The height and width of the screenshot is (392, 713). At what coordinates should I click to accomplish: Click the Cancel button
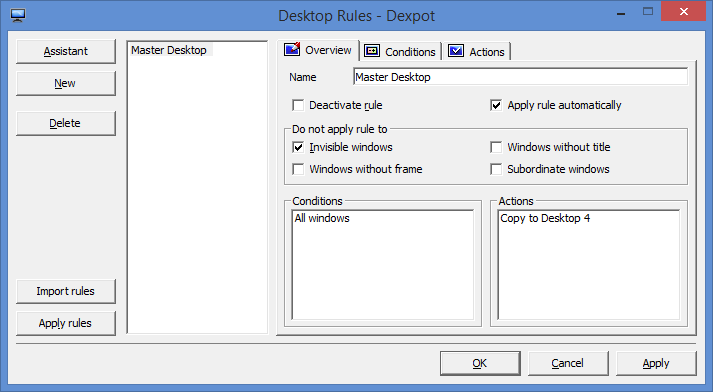(x=568, y=363)
